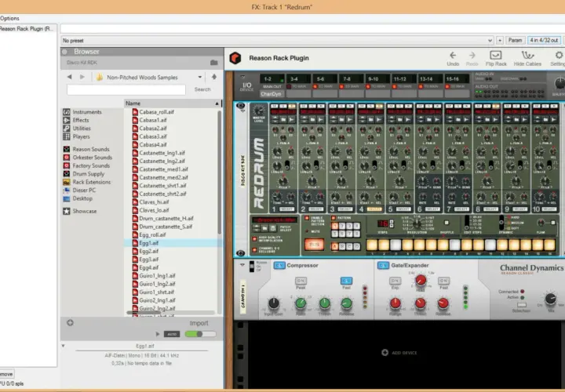Go back in browser history
The image size is (565, 392).
[70, 77]
